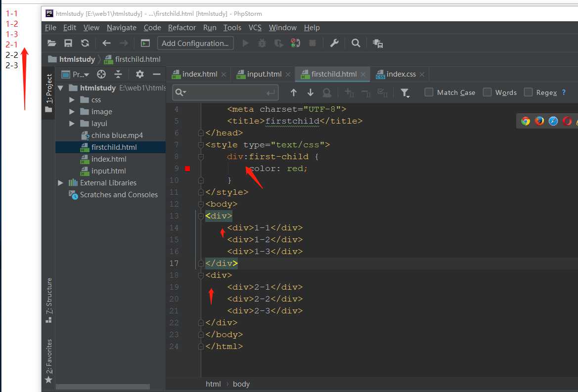Click the locate target icon in Project panel

click(101, 75)
